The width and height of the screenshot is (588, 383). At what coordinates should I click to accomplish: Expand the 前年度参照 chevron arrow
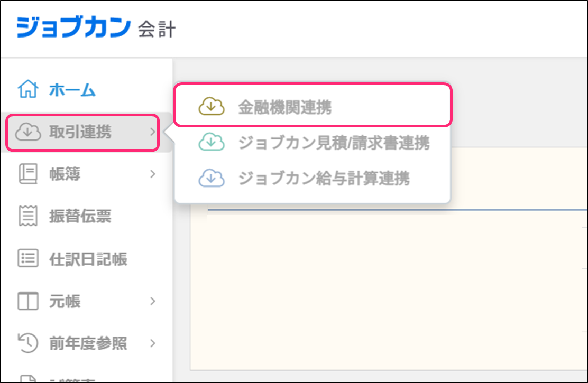tap(152, 343)
